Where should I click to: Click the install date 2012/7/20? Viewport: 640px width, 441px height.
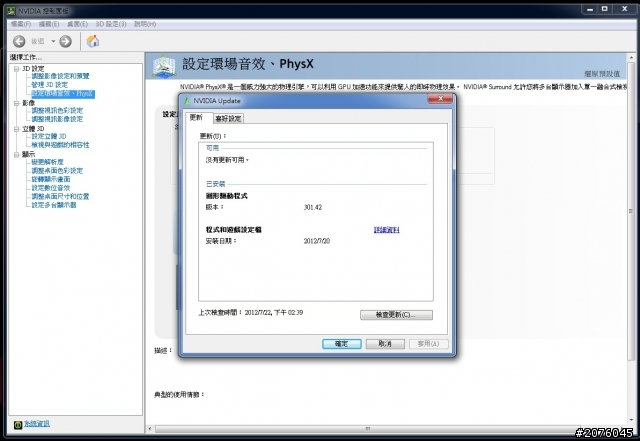tap(317, 241)
